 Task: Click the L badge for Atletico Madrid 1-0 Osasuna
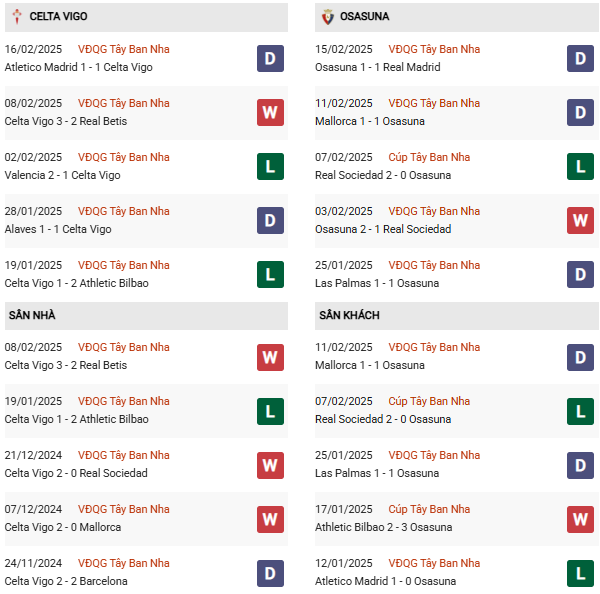[580, 573]
